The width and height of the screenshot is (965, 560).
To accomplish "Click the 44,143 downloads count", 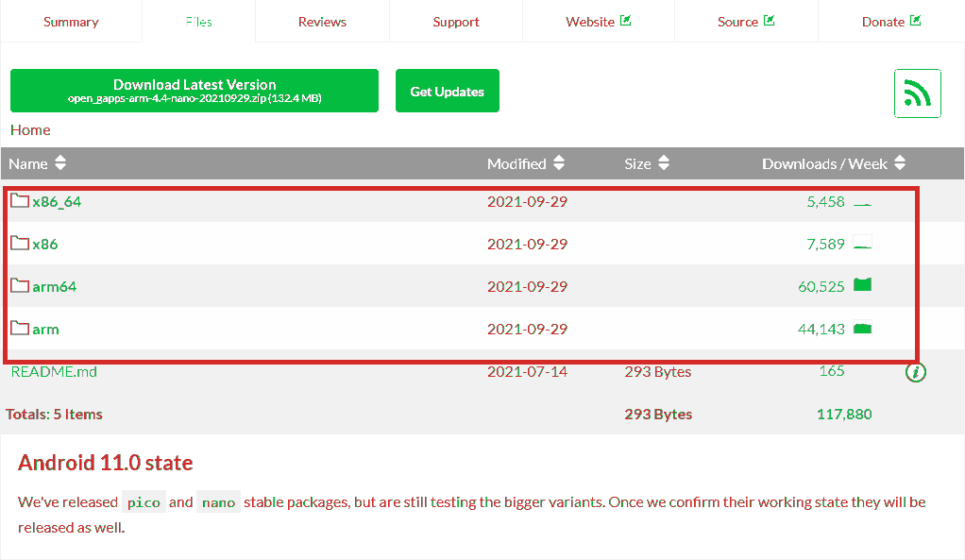I will (821, 330).
